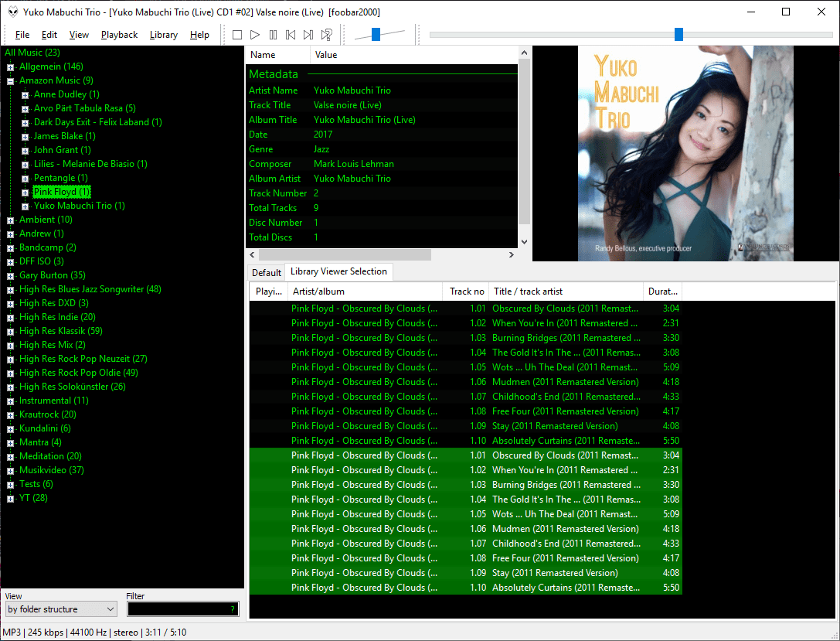840x641 pixels.
Task: Expand the Arvo Pärt Tabula Rasa node
Action: 25,109
